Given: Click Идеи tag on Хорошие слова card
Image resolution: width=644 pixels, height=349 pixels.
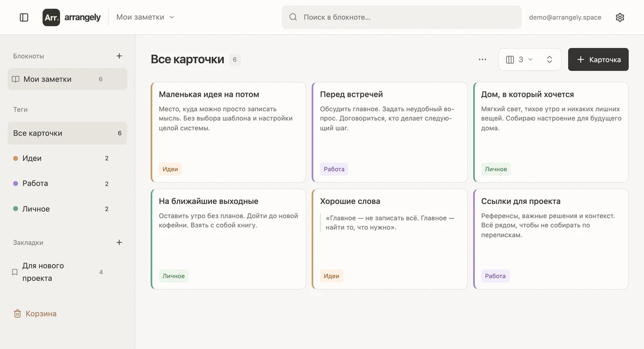Looking at the screenshot, I should pyautogui.click(x=331, y=276).
